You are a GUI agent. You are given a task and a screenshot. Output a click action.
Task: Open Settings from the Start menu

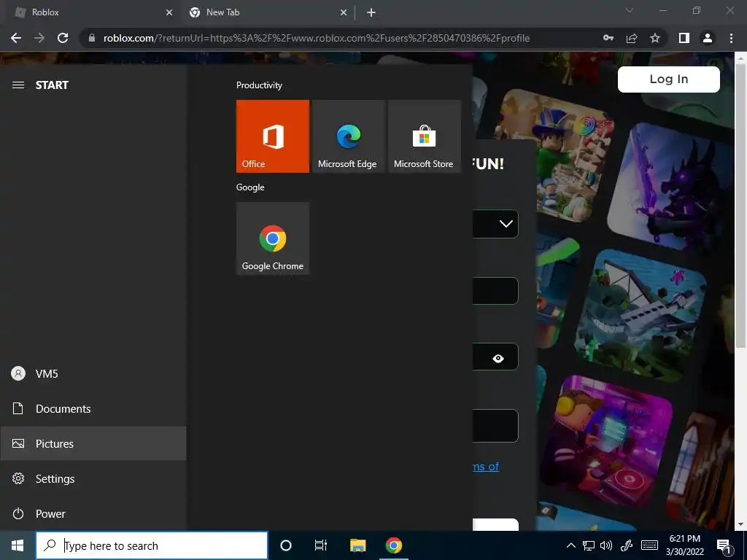(93, 478)
